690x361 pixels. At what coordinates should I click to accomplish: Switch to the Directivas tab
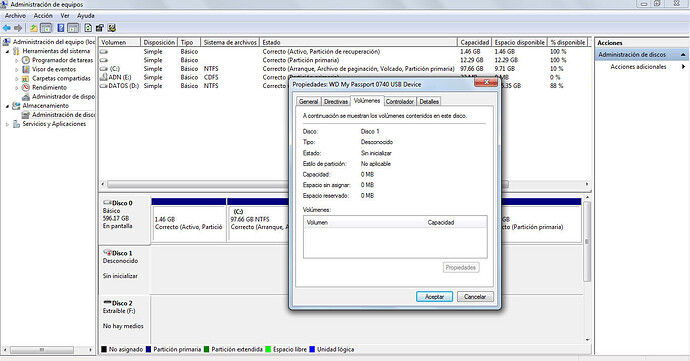[x=336, y=101]
